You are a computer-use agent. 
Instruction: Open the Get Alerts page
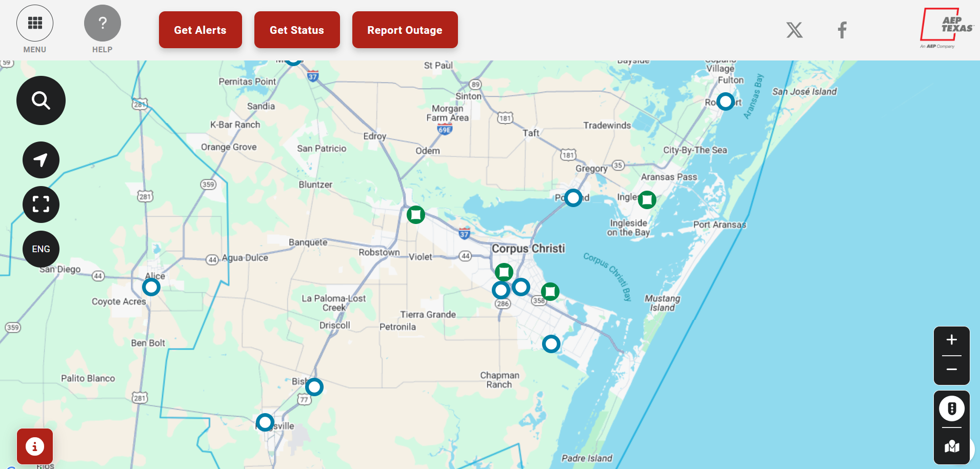coord(200,30)
